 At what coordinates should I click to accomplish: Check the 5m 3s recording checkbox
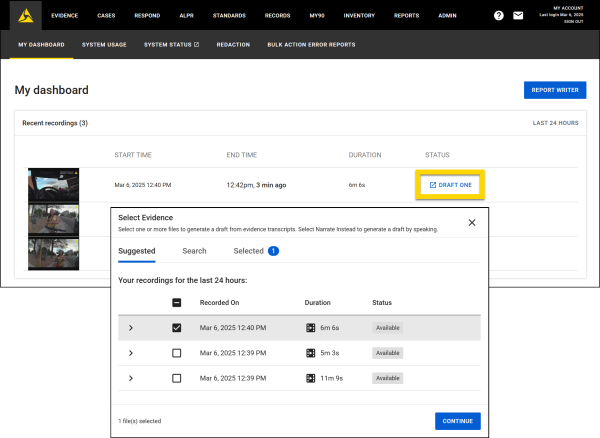tap(177, 353)
